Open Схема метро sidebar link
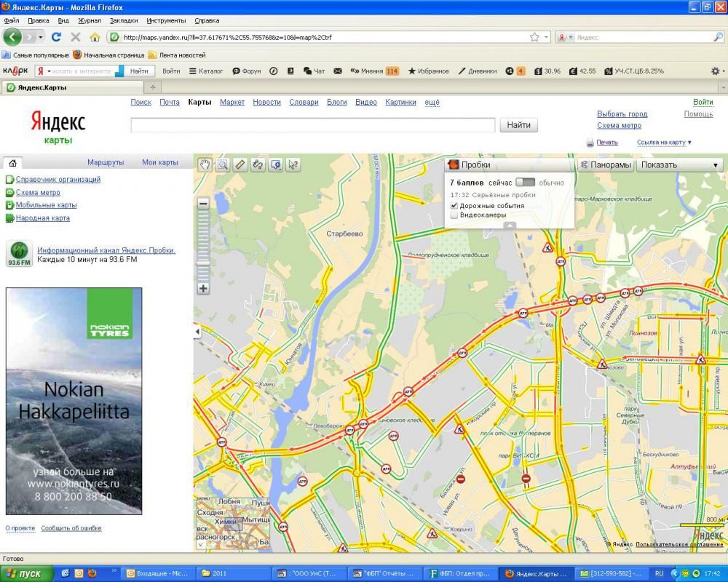 (x=38, y=192)
